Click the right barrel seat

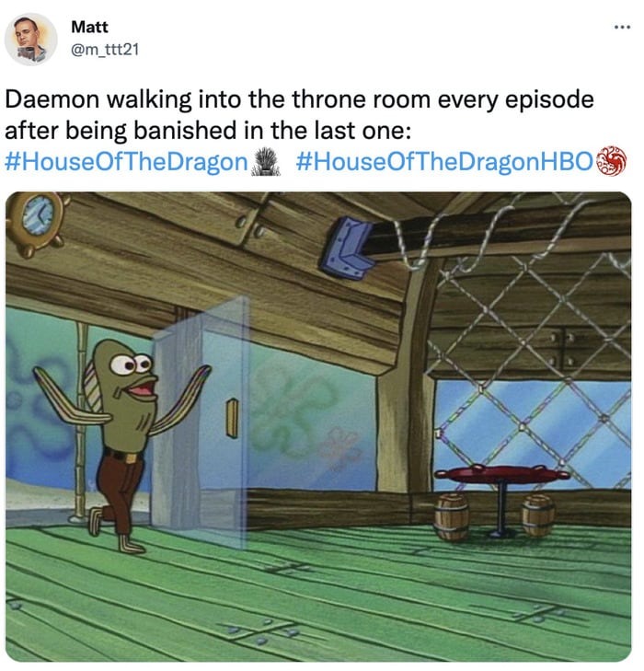coord(538,515)
